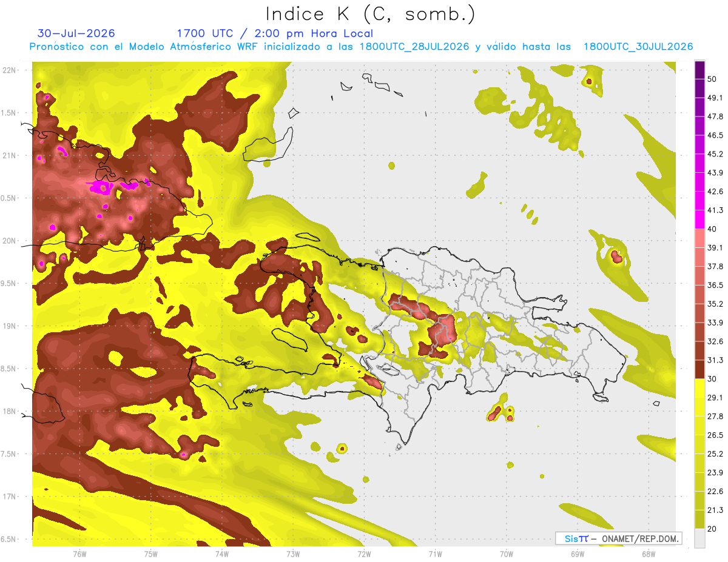
Task: Pick the olive swatch between 20 and 21.3
Action: (699, 519)
